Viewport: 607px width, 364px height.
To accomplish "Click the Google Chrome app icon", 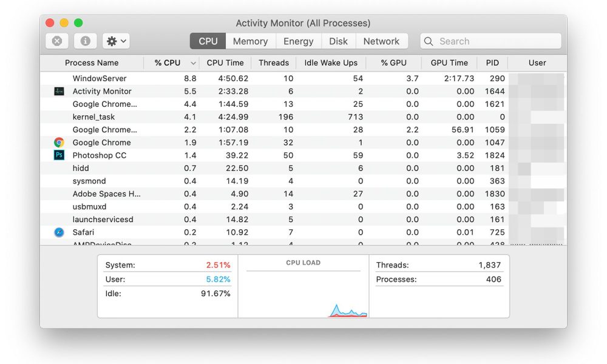I will pos(59,143).
